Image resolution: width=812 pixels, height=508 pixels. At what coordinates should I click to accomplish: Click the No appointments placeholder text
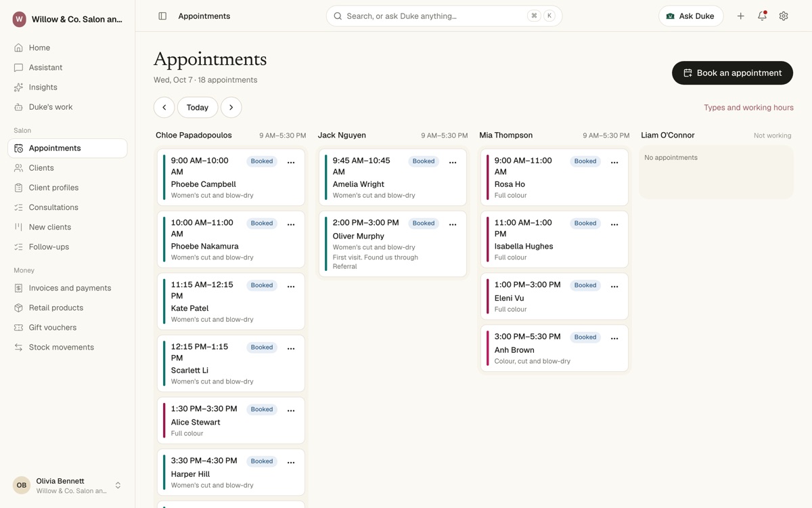pos(671,158)
